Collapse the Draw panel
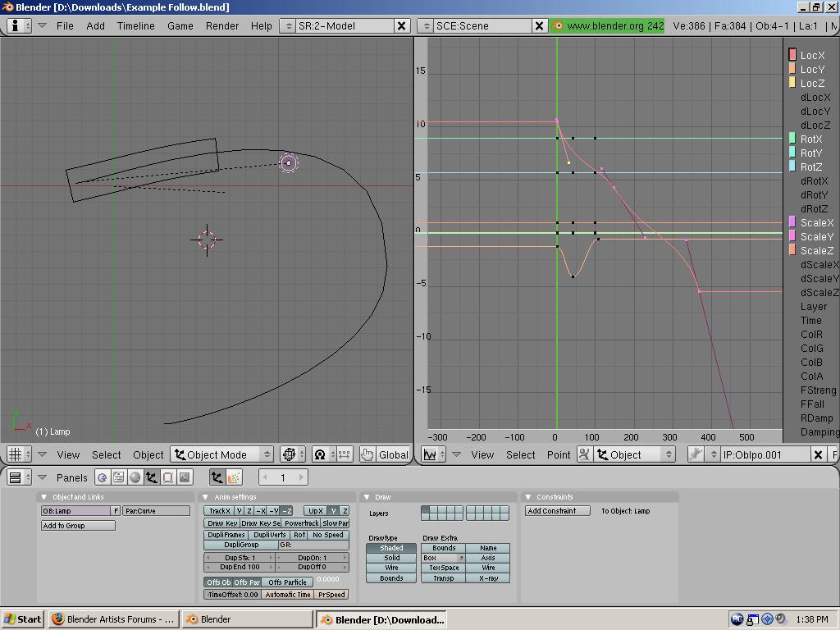Image resolution: width=840 pixels, height=630 pixels. pos(367,496)
